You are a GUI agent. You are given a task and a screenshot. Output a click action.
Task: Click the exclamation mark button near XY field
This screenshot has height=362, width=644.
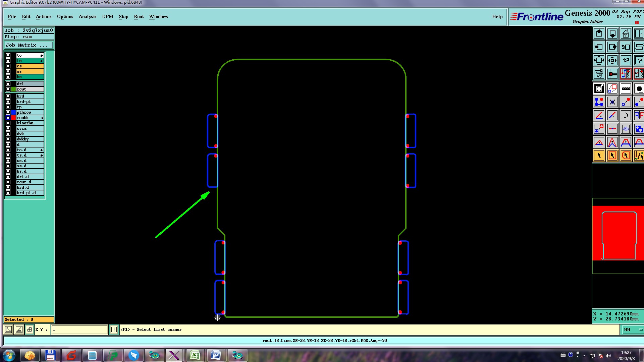pyautogui.click(x=114, y=329)
